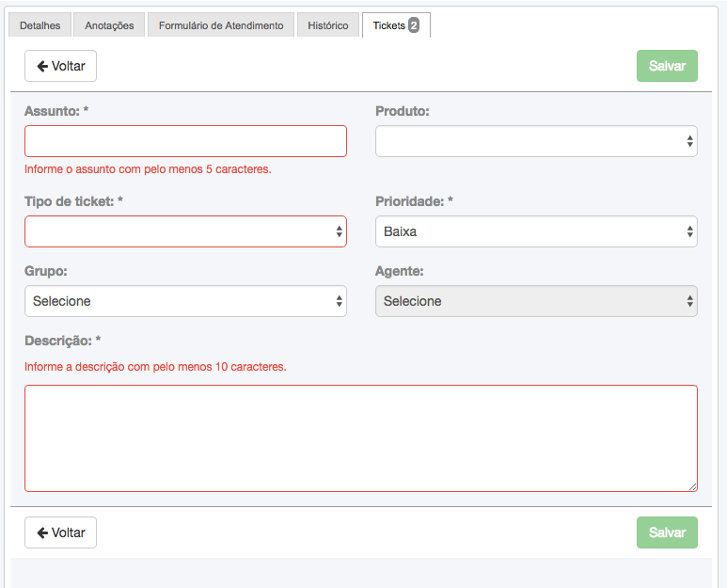The width and height of the screenshot is (727, 588).
Task: Open the Prioridade dropdown showing Baixa
Action: (536, 231)
